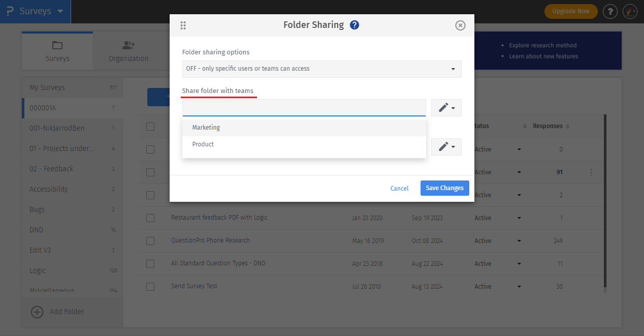This screenshot has height=336, width=644.
Task: Open the three-dot menu for the 91-response survey
Action: point(591,172)
